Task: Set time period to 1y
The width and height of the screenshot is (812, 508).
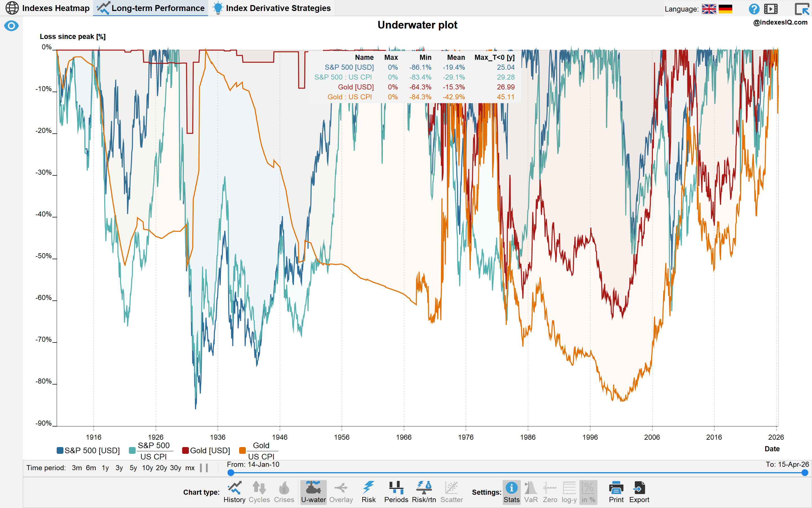Action: click(105, 468)
